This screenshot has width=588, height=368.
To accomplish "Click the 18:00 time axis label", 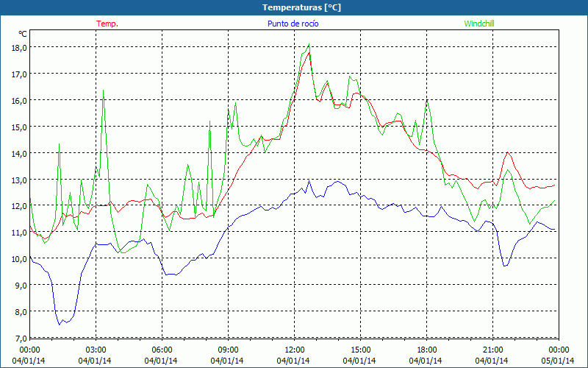I will (427, 350).
